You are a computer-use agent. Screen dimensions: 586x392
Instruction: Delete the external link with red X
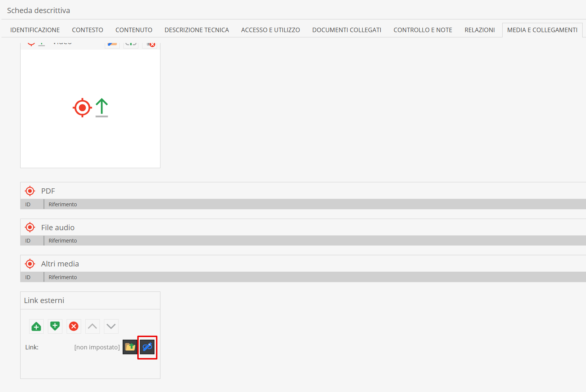74,326
